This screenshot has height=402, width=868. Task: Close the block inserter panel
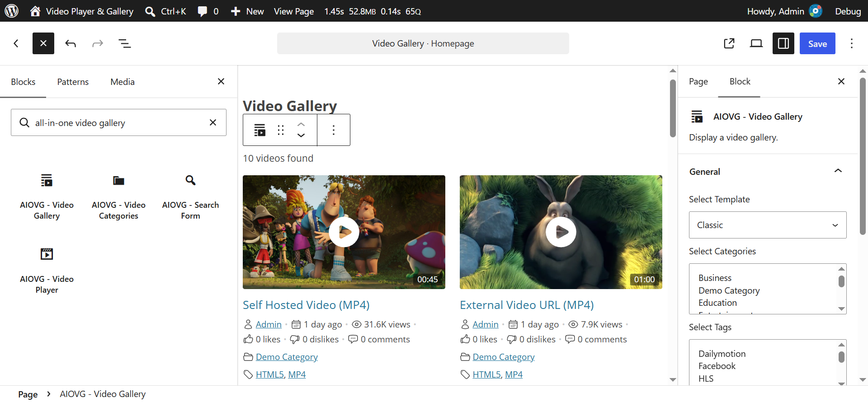coord(221,81)
